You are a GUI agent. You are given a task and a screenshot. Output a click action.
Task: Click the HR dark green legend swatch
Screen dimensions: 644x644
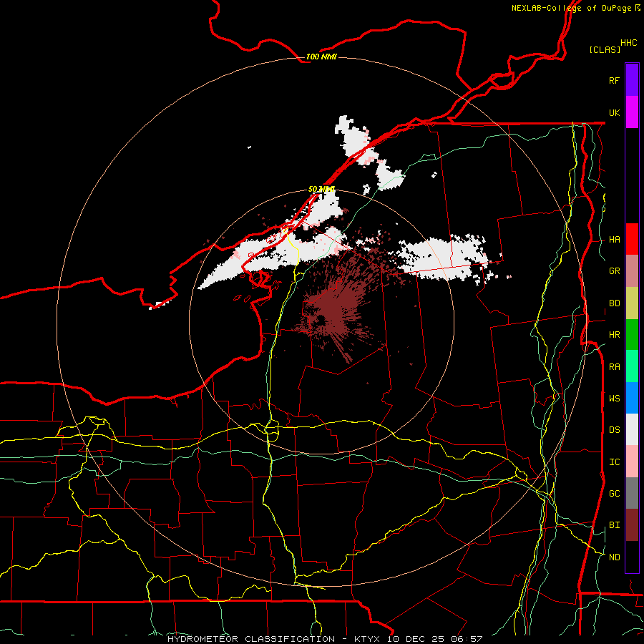pyautogui.click(x=632, y=335)
